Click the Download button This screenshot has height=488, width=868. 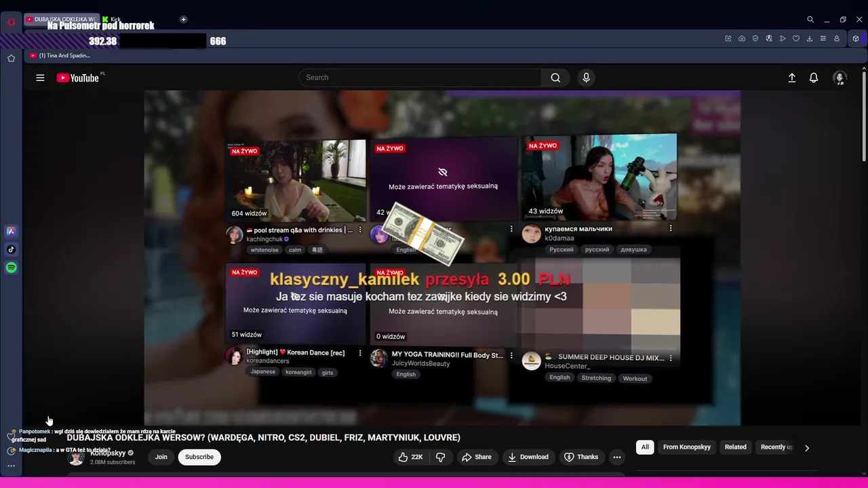pos(528,457)
